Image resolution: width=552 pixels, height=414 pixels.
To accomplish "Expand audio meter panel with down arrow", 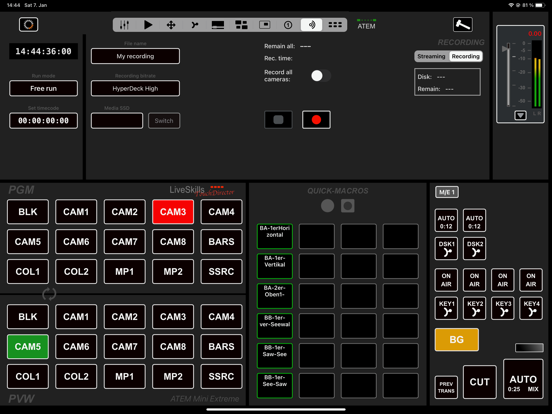I will tap(520, 115).
